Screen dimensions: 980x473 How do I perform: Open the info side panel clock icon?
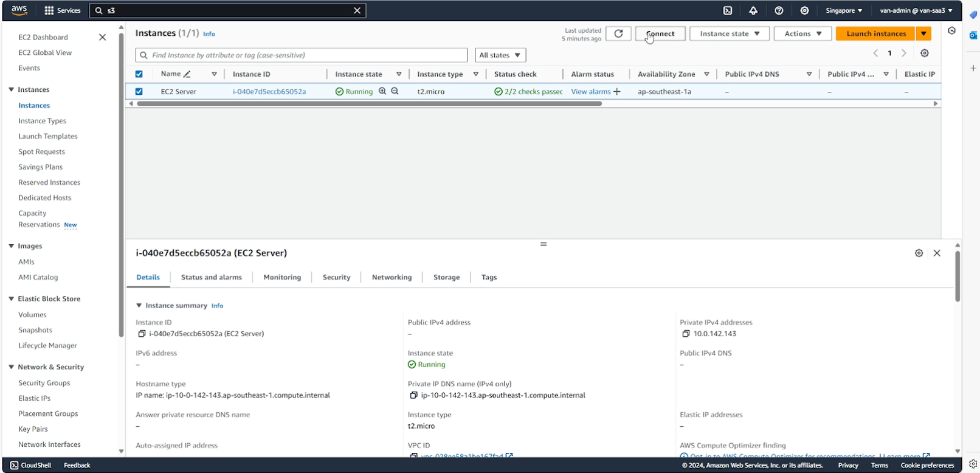click(x=952, y=31)
